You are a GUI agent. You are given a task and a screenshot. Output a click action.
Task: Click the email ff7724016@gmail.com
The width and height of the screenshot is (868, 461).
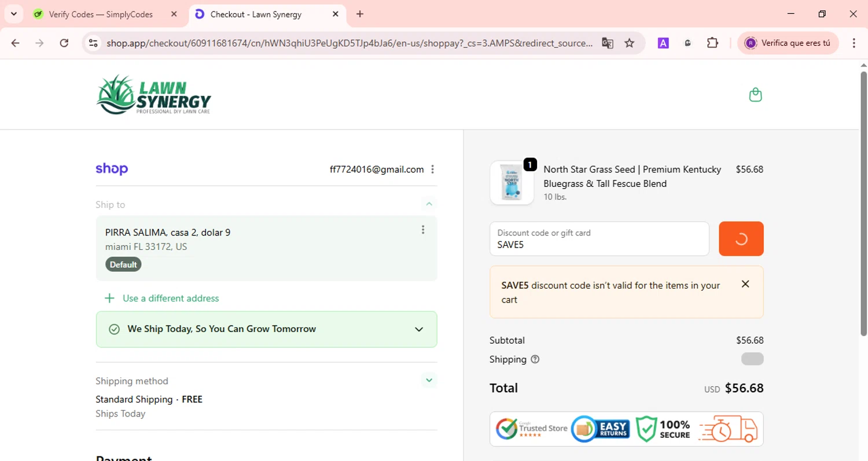pos(377,169)
